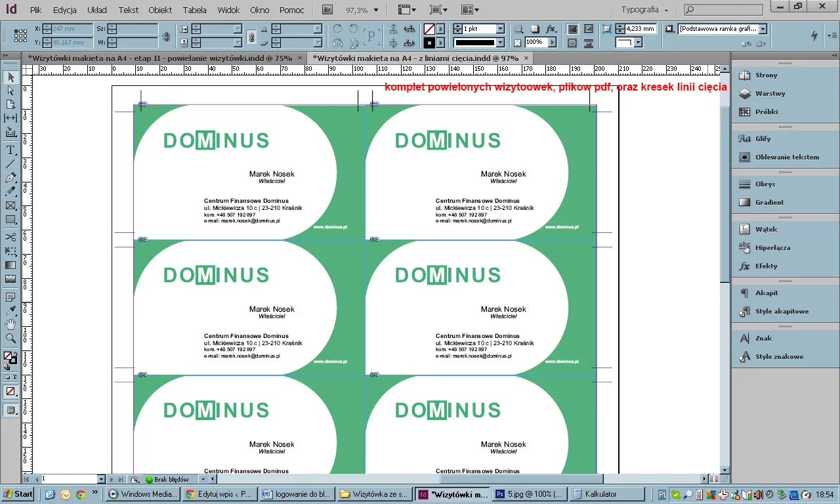
Task: Activate the Eyedropper tool
Action: click(x=10, y=310)
